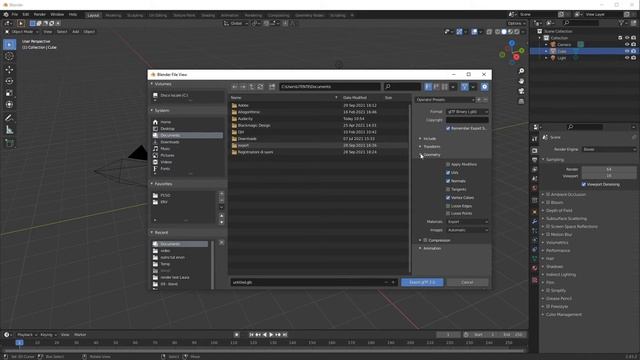
Task: Toggle the Remember Export Settings checkbox
Action: tap(448, 128)
